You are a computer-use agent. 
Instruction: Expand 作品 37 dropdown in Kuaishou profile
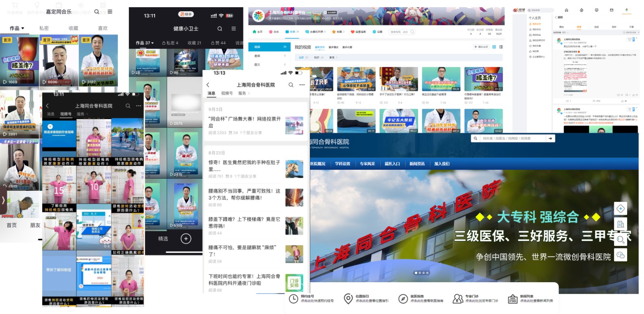coord(145,43)
